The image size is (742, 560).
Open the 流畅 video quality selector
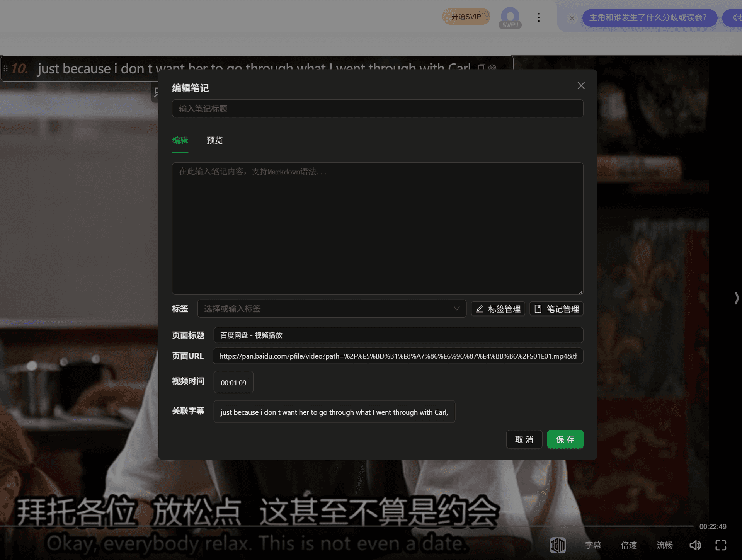click(664, 545)
